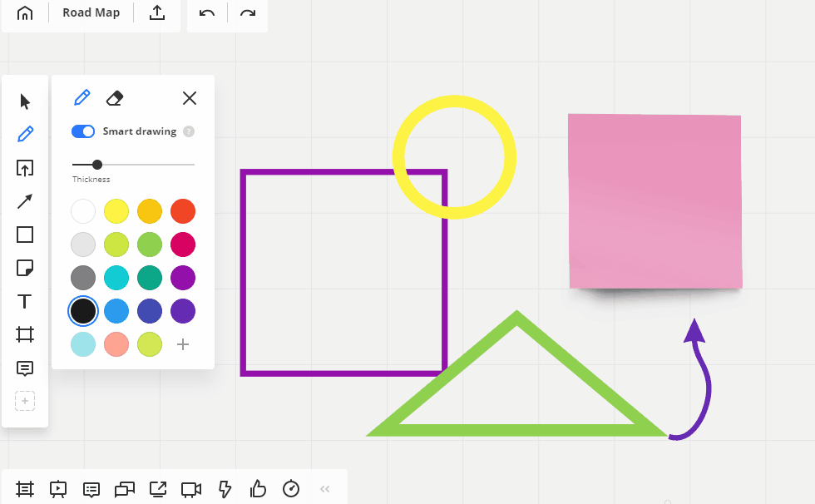Choose the eraser tool in pen panel

coord(115,98)
